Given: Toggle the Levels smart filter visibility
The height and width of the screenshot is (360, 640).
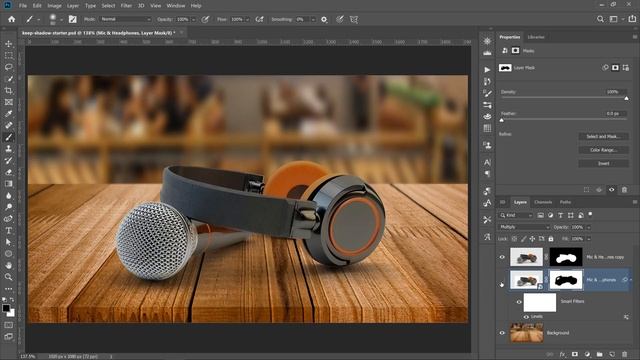Looking at the screenshot, I should [526, 317].
